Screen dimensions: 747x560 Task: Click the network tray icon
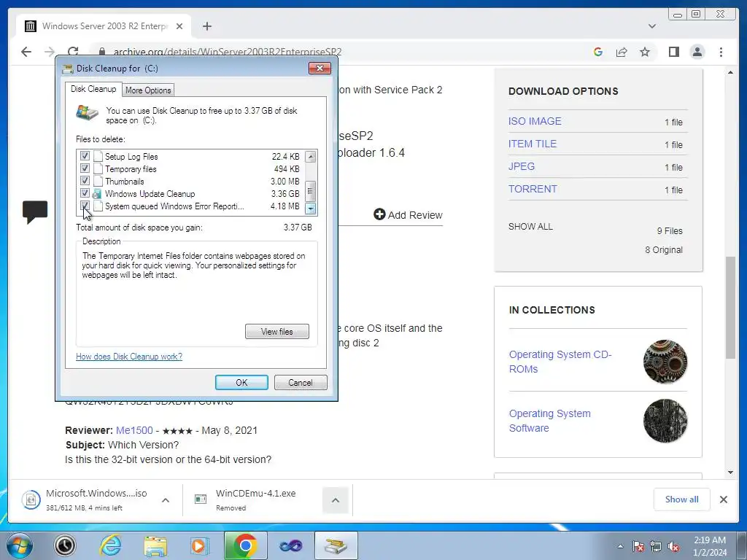656,547
